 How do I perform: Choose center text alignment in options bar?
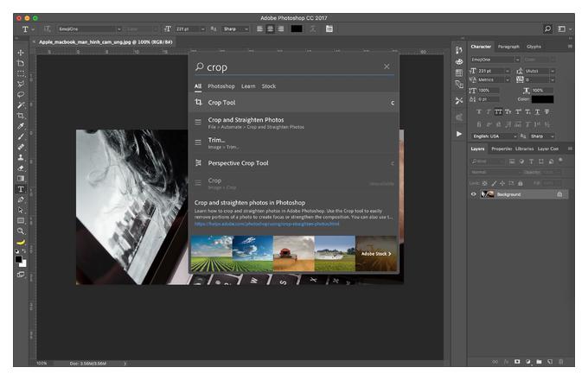pos(270,28)
